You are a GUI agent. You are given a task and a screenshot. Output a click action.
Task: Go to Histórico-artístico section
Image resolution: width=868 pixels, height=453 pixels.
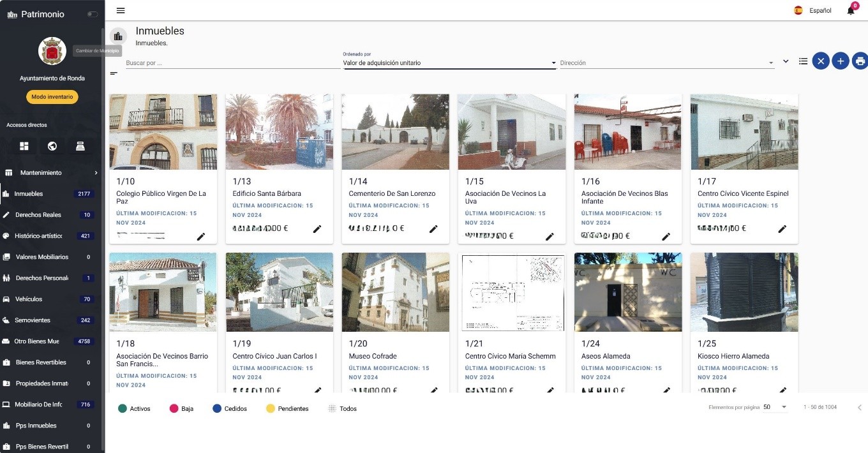[38, 236]
